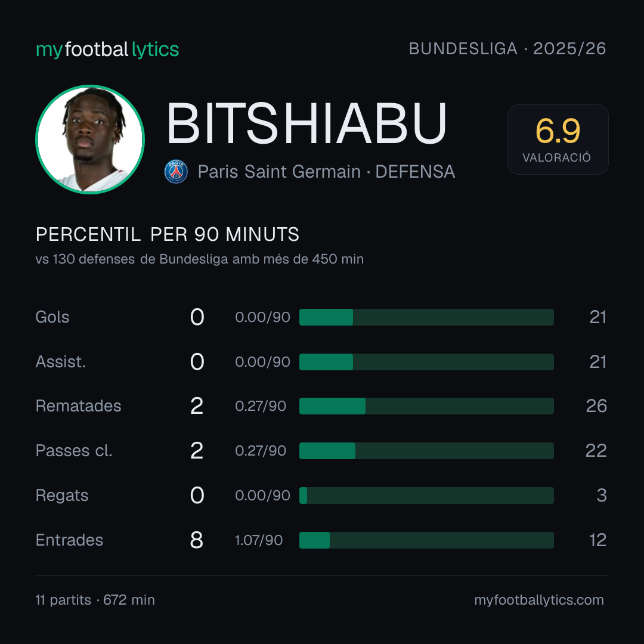
Task: Select the Bundesliga 2025/26 label
Action: tap(507, 49)
